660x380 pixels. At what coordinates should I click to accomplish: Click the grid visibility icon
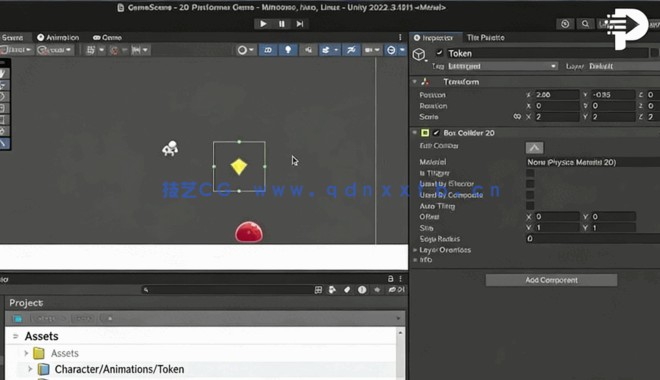(x=90, y=50)
